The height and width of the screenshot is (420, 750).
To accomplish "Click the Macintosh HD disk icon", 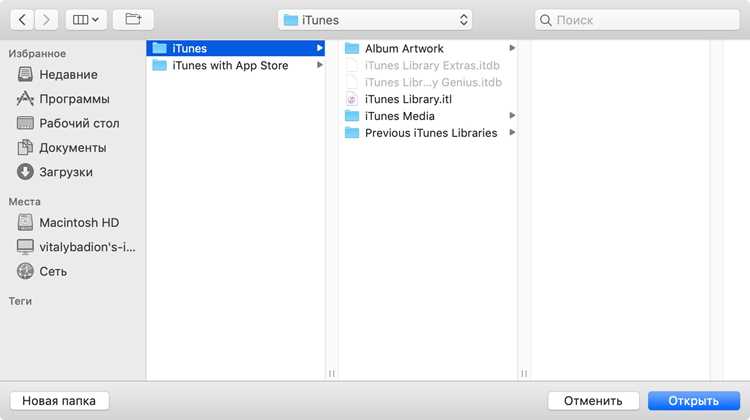I will click(25, 222).
